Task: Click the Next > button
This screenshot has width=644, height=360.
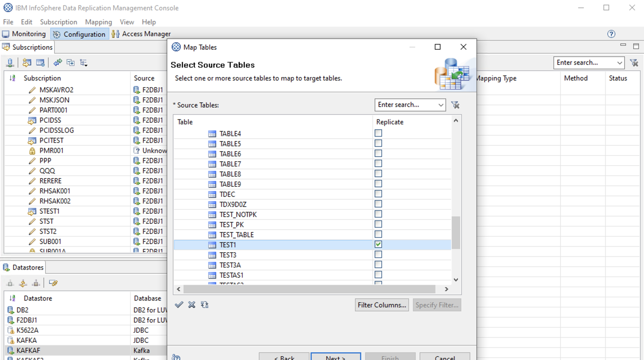Action: pyautogui.click(x=336, y=357)
